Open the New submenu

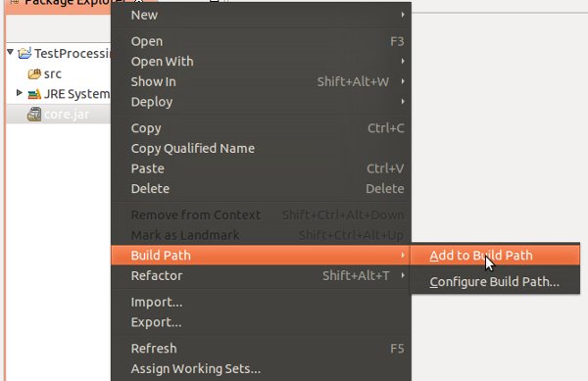tap(261, 15)
